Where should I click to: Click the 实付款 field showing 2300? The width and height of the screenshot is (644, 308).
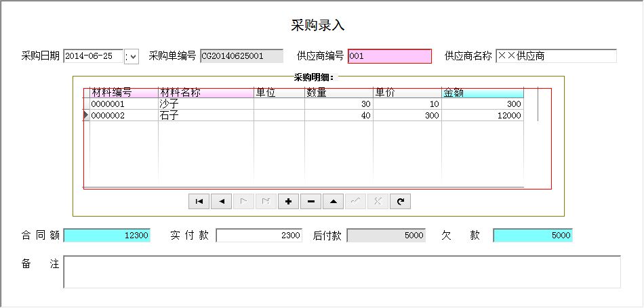click(x=259, y=236)
